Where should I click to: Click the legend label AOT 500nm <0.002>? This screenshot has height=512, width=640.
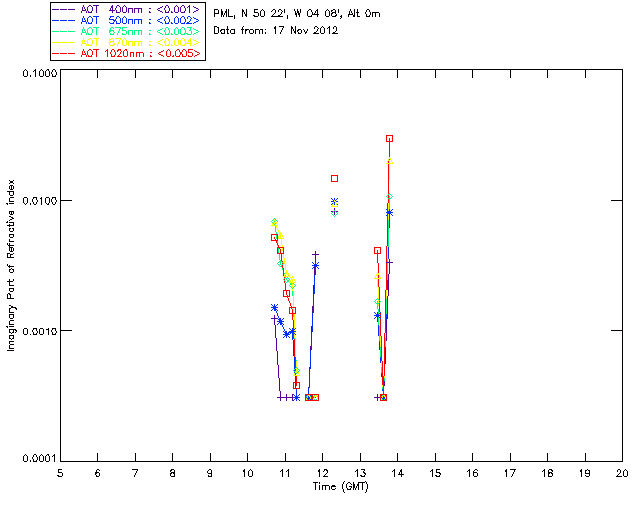tap(140, 20)
